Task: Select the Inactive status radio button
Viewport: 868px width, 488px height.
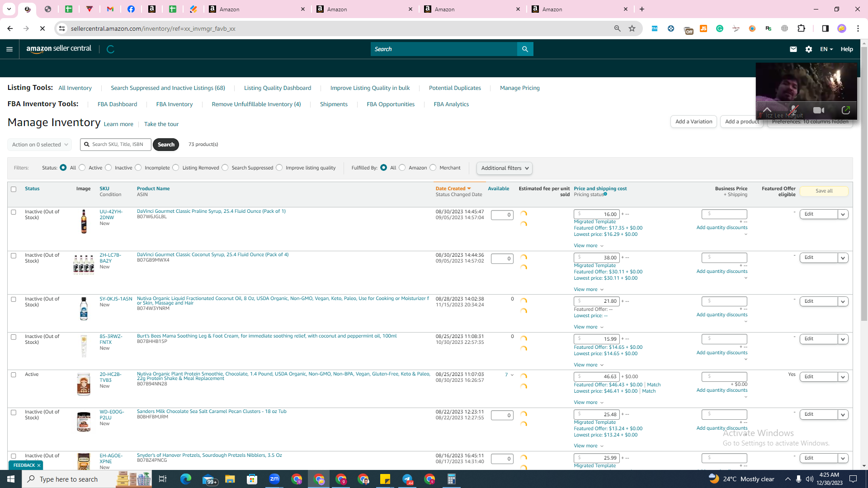Action: (x=108, y=168)
